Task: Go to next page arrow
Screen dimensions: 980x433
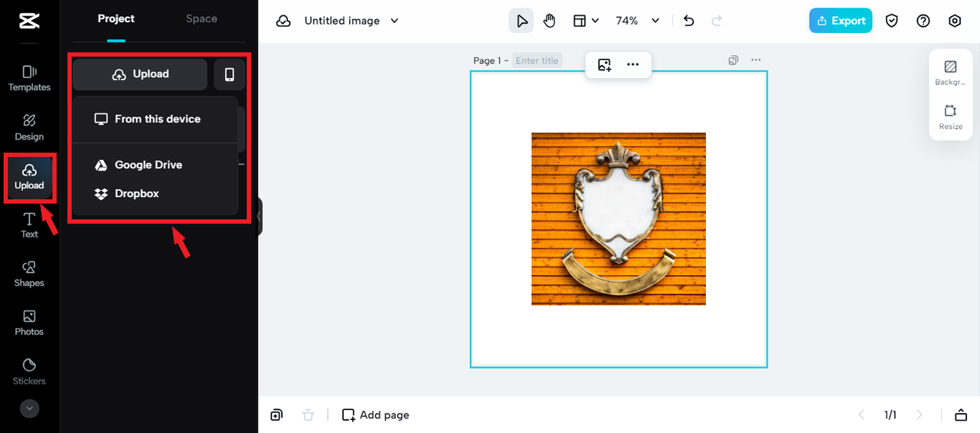Action: [x=920, y=415]
